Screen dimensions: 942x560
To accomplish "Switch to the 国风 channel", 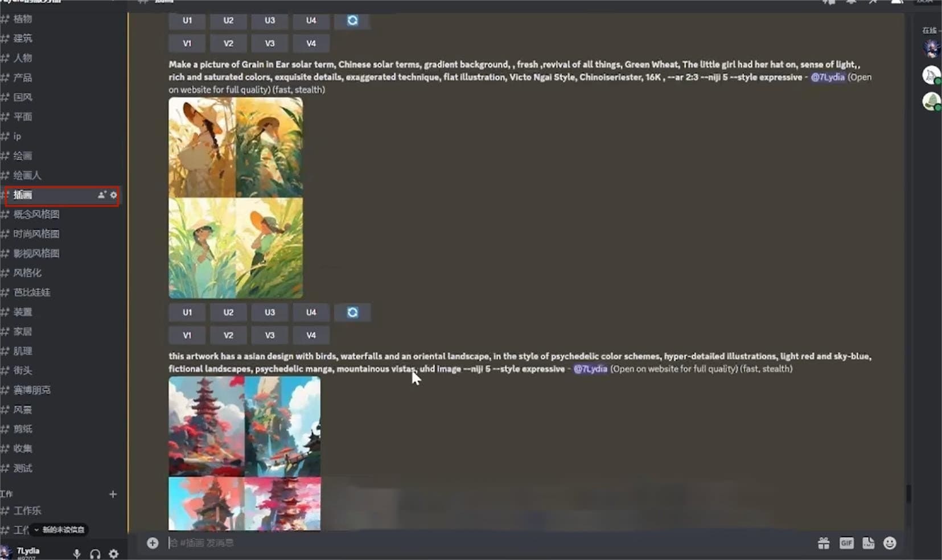I will tap(23, 97).
